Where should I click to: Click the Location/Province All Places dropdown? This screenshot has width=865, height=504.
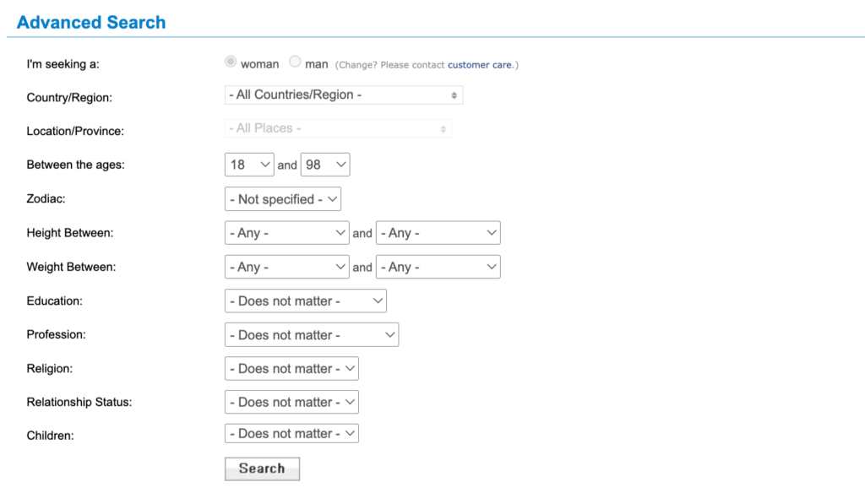coord(338,129)
